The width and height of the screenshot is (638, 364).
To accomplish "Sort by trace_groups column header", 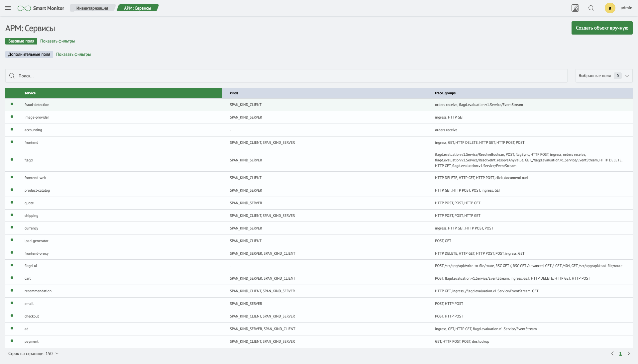I will [530, 93].
